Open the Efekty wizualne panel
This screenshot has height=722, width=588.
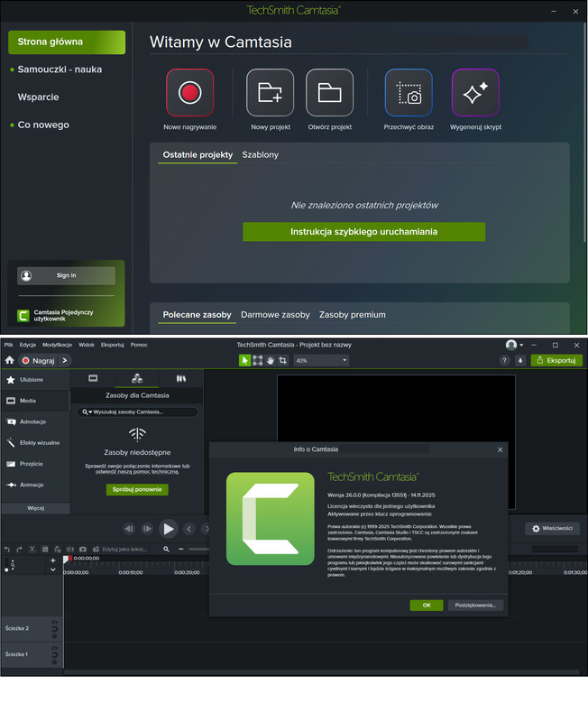pos(35,443)
